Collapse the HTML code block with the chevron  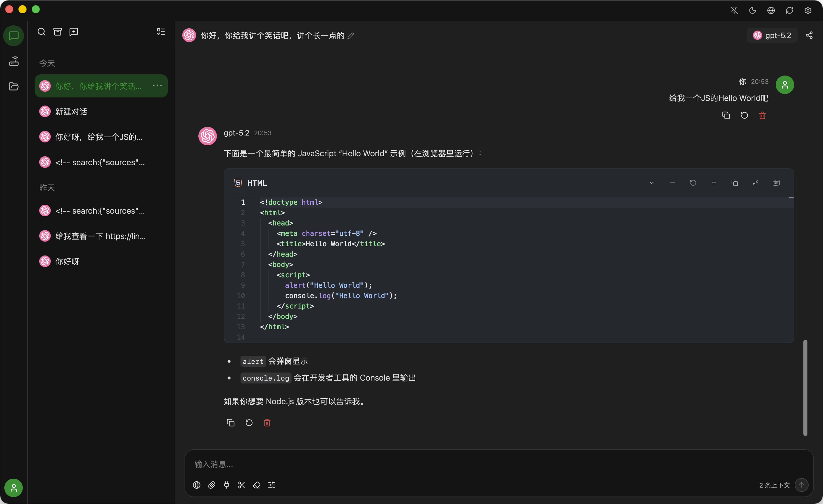click(652, 183)
